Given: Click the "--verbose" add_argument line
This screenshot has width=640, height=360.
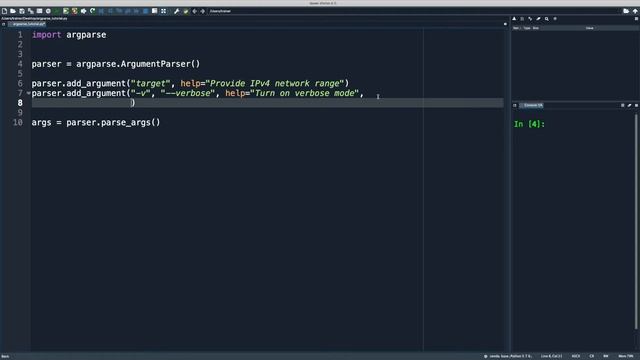Looking at the screenshot, I should point(198,93).
